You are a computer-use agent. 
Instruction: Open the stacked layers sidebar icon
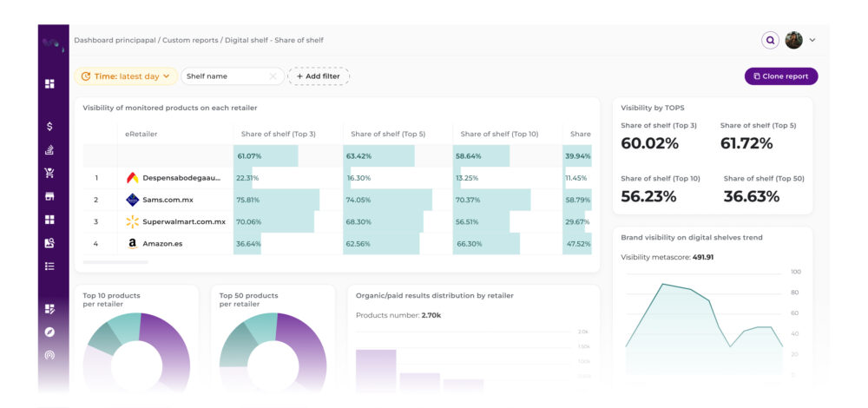coord(49,150)
